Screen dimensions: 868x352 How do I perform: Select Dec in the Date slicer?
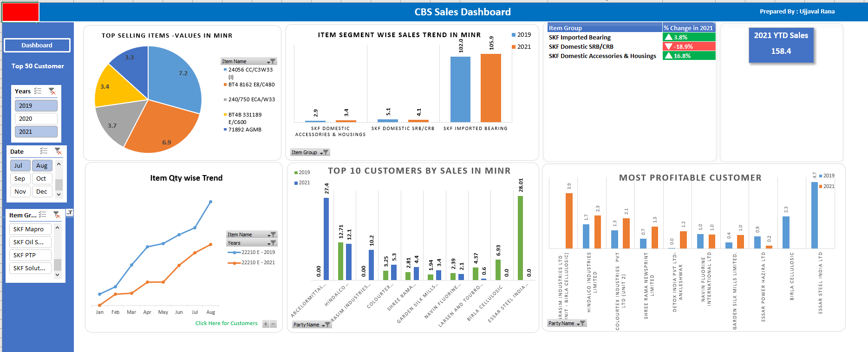point(42,191)
